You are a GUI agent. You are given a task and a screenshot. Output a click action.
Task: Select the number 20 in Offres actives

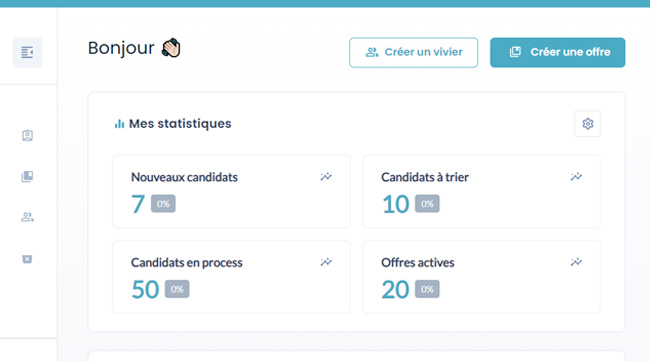tap(395, 289)
